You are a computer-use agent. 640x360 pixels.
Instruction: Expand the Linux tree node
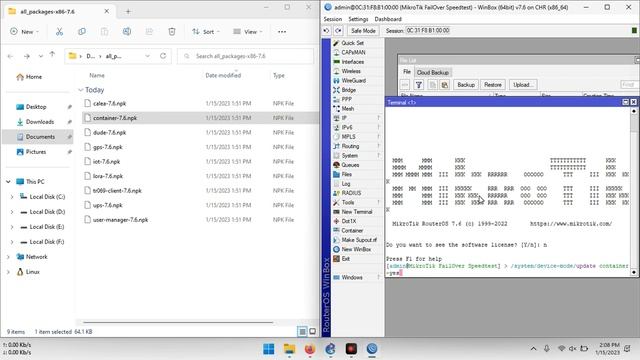coord(9,272)
